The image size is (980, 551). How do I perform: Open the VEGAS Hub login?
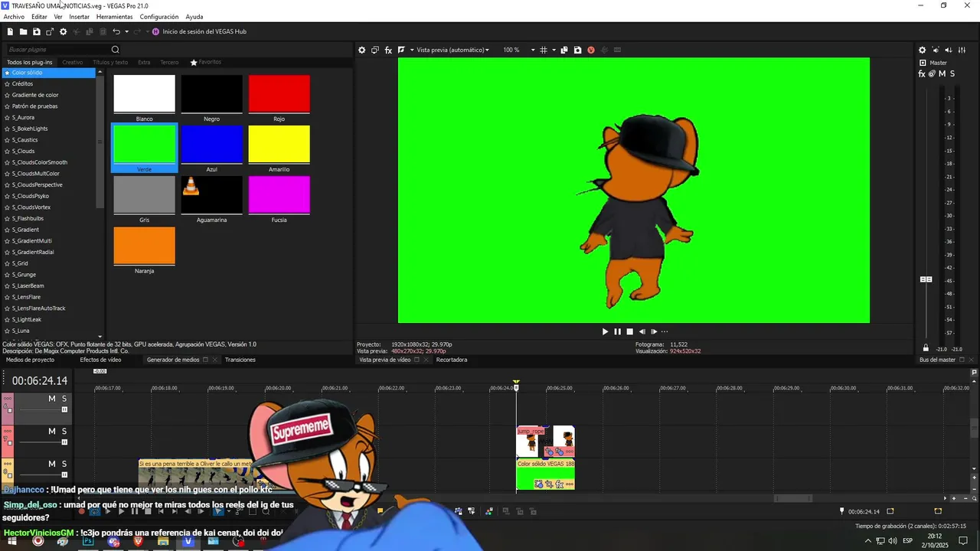(199, 31)
